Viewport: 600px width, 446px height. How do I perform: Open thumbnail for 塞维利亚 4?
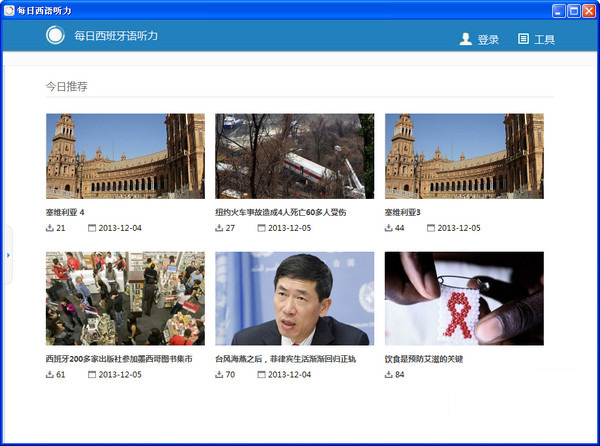click(125, 156)
